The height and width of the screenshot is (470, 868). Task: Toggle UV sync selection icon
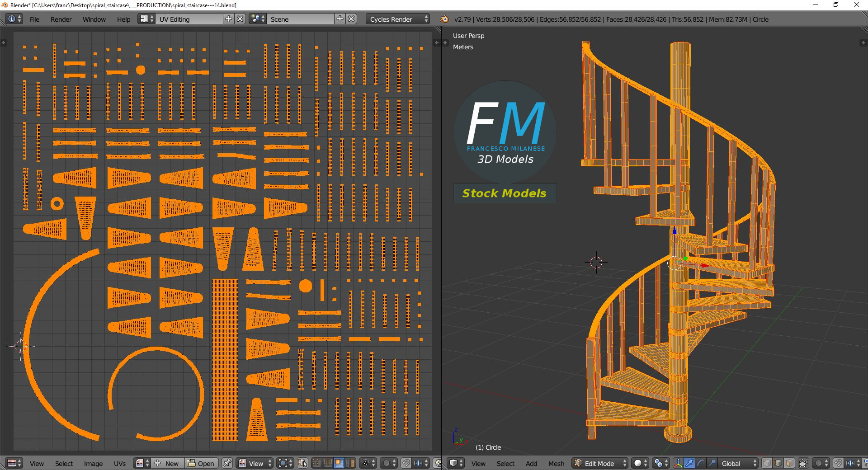pyautogui.click(x=302, y=463)
